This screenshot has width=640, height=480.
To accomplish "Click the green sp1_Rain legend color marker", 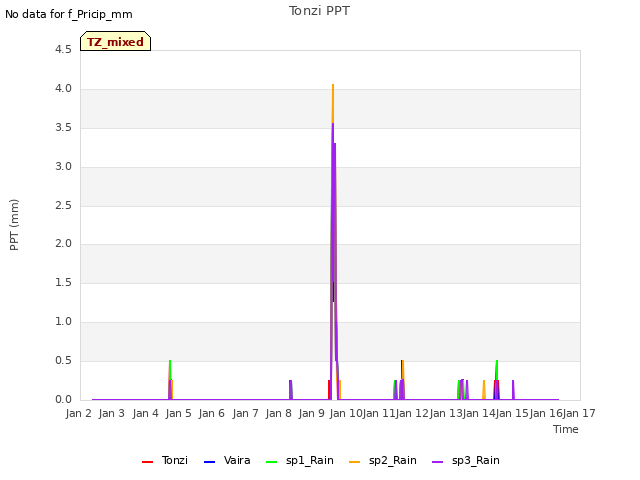I will click(271, 462).
